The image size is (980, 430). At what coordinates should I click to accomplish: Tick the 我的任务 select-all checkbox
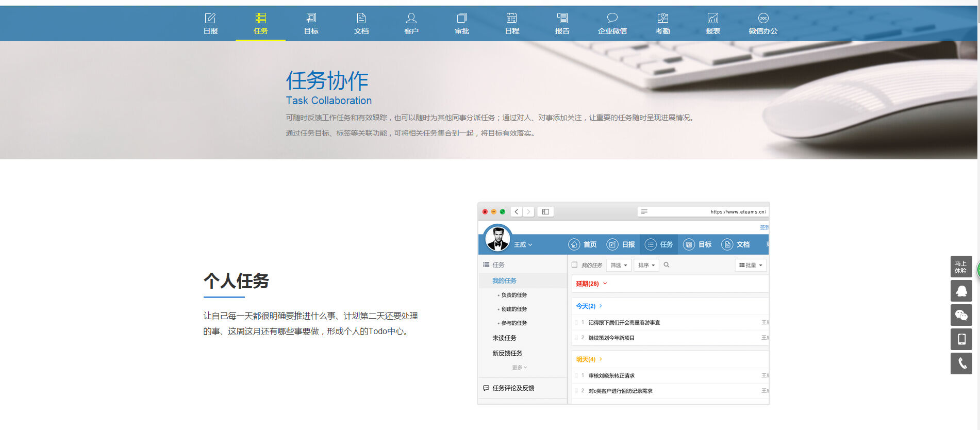[x=574, y=265]
